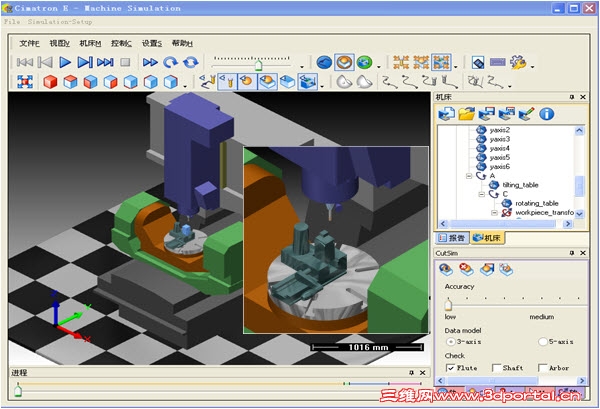
Task: Switch to the 机床 tab
Action: (487, 238)
